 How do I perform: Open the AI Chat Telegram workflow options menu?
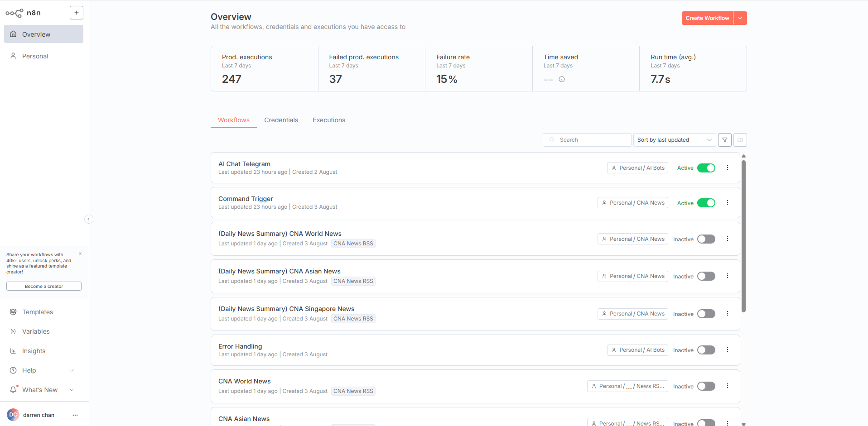[728, 168]
